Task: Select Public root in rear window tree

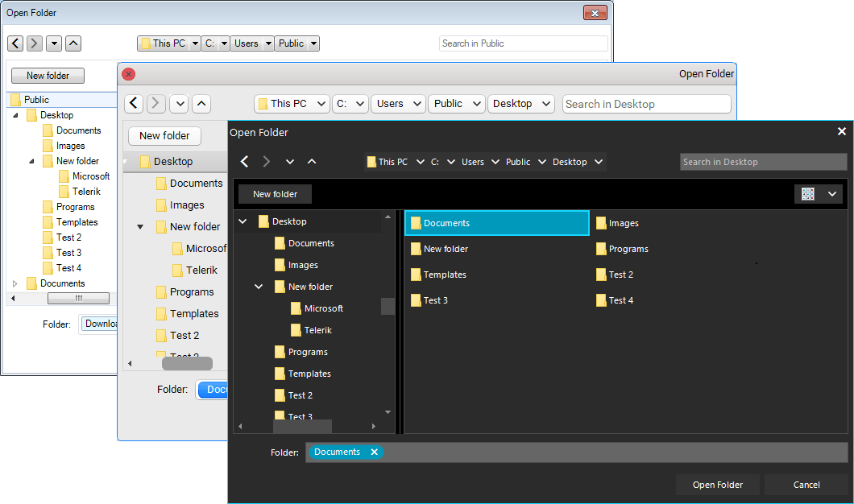Action: [62, 100]
